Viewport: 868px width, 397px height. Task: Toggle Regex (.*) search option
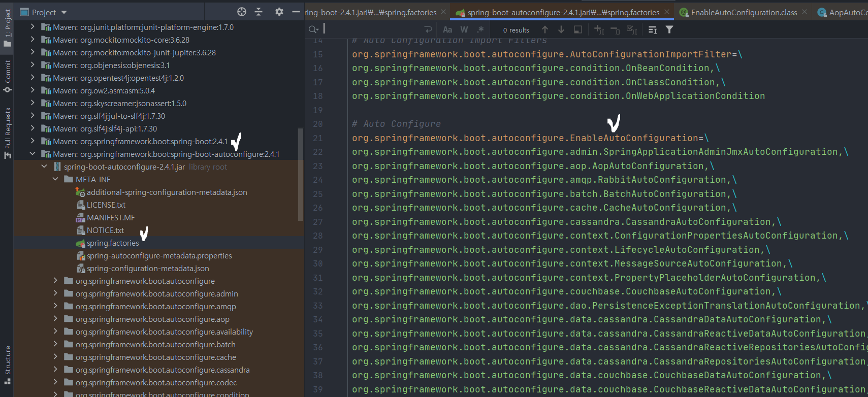click(480, 30)
